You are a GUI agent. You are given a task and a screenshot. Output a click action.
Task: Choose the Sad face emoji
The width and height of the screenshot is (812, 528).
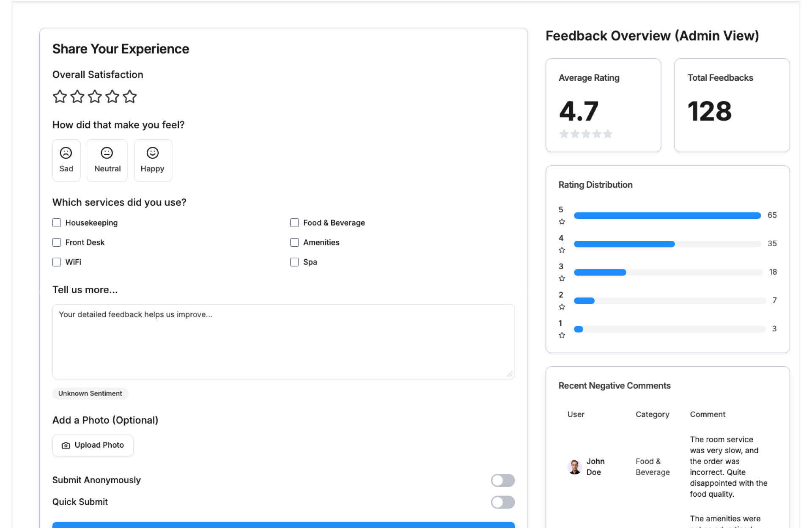pos(66,160)
